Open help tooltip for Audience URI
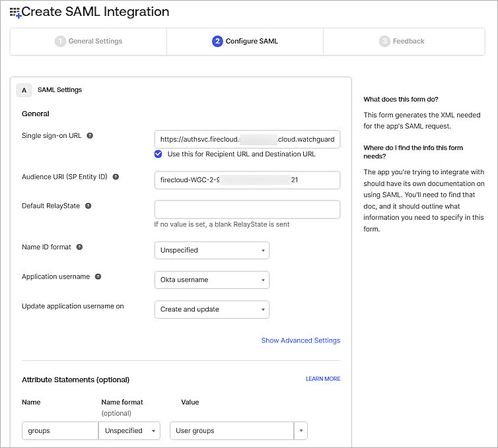Viewport: 498px width, 448px height. pos(116,177)
